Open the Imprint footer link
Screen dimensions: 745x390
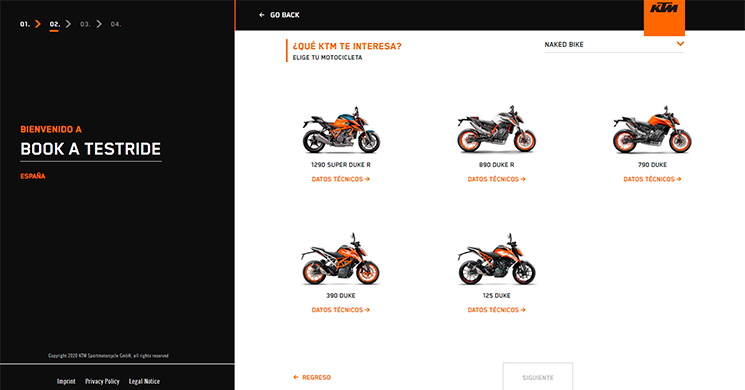[x=66, y=381]
